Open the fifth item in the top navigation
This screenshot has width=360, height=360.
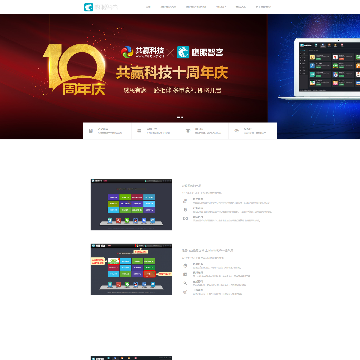click(x=241, y=7)
